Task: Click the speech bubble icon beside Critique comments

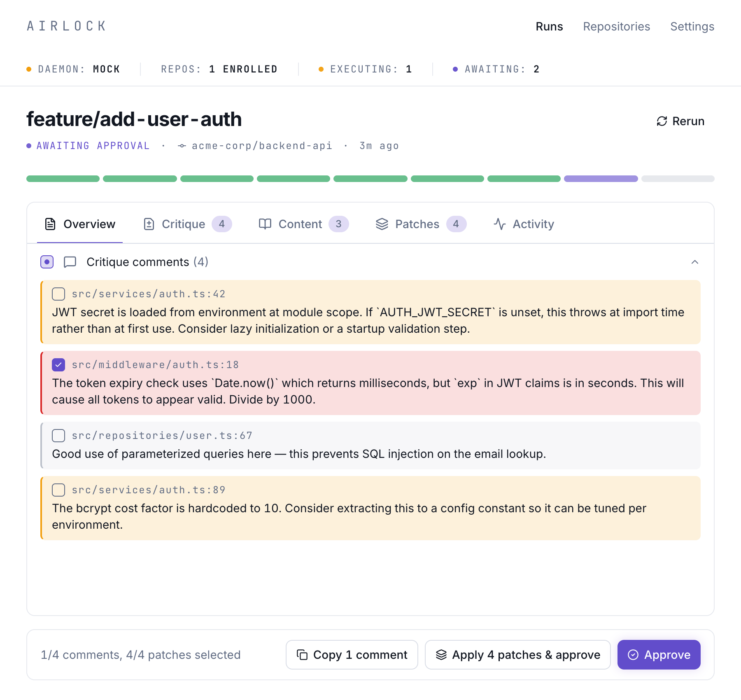Action: click(70, 262)
